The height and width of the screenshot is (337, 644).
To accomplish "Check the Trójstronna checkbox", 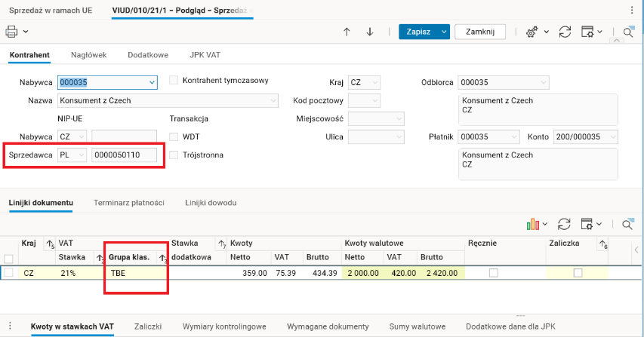I will click(x=174, y=155).
